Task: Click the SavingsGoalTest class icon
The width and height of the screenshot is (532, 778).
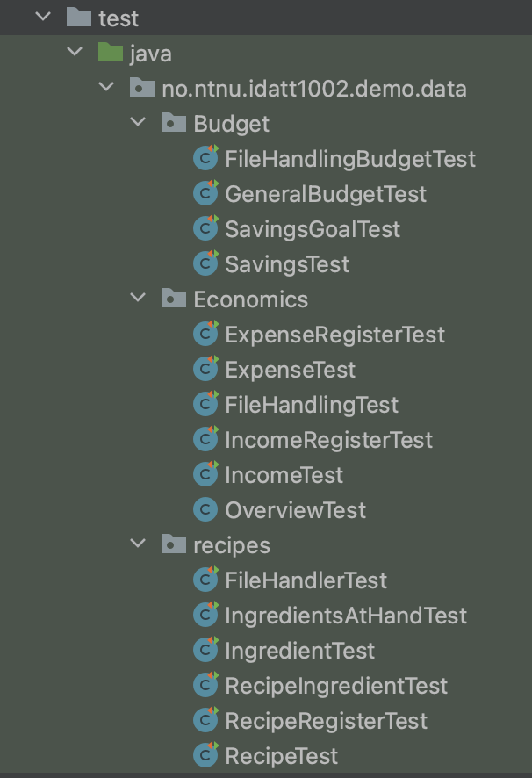Action: [205, 228]
